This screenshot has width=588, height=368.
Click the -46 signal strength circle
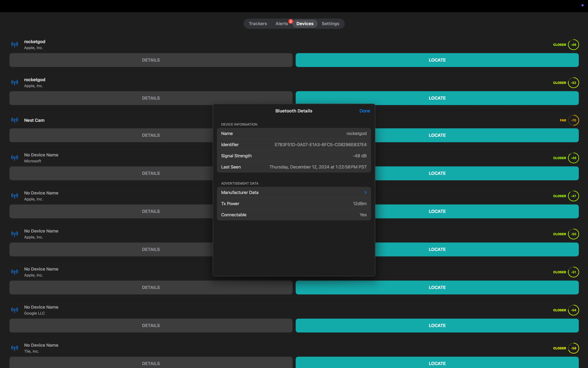[574, 158]
